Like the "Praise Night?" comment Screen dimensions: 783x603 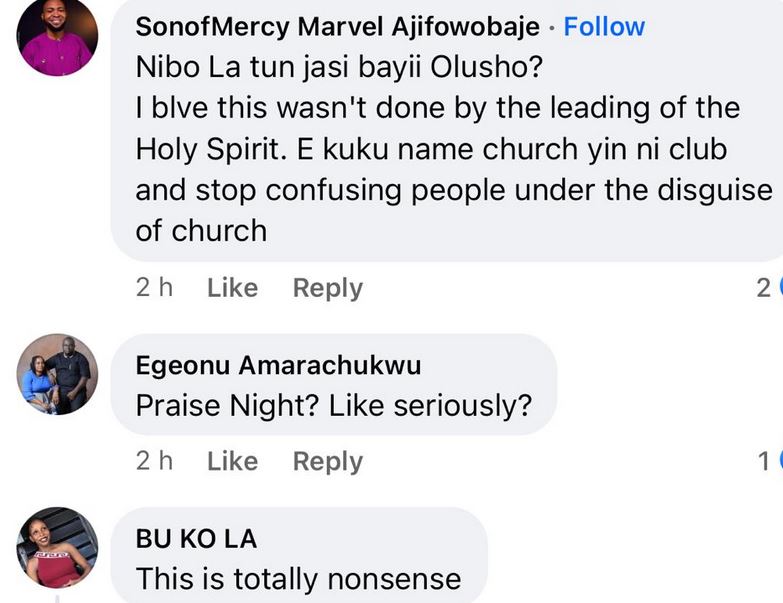coord(232,461)
